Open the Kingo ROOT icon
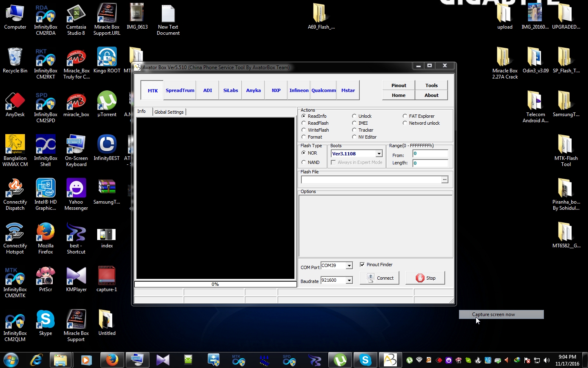Image resolution: width=588 pixels, height=368 pixels. click(x=107, y=61)
